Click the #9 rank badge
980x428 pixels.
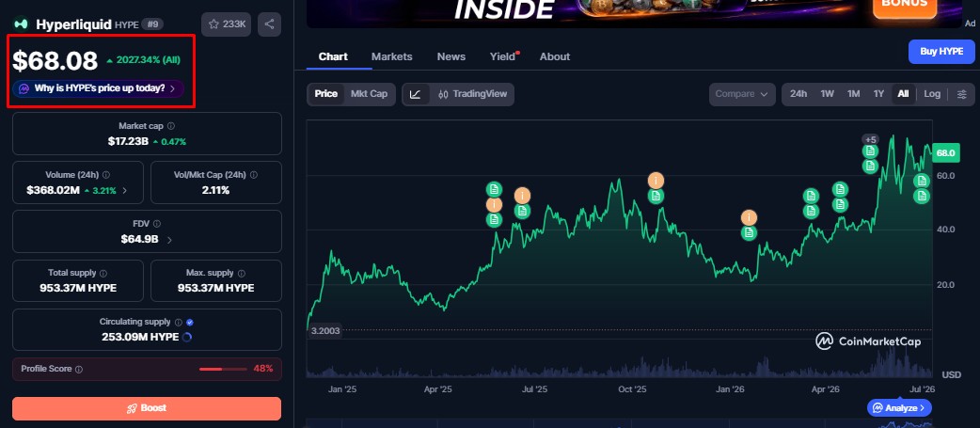151,24
